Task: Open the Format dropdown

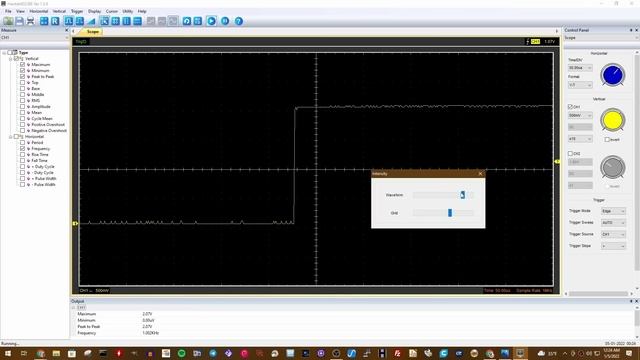Action: 580,85
